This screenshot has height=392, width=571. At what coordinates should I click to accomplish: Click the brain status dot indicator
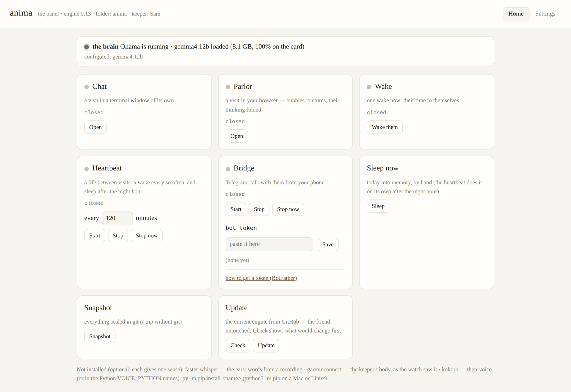pos(87,47)
